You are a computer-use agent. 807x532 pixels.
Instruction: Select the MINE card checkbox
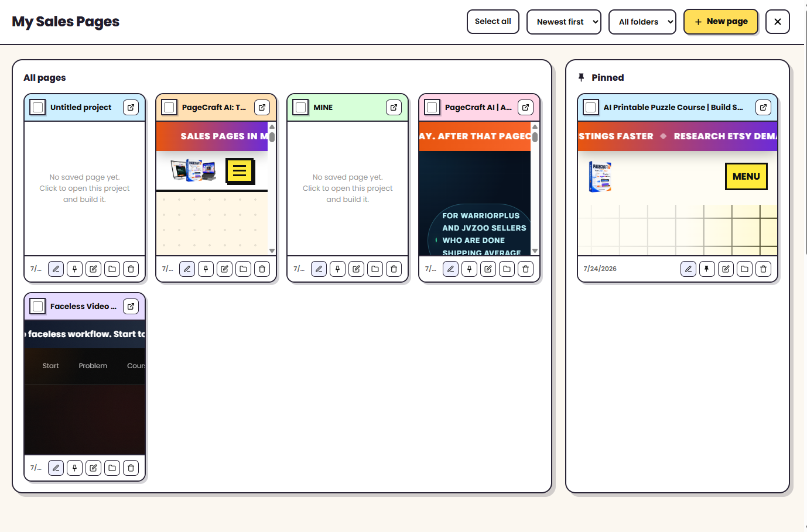coord(300,108)
